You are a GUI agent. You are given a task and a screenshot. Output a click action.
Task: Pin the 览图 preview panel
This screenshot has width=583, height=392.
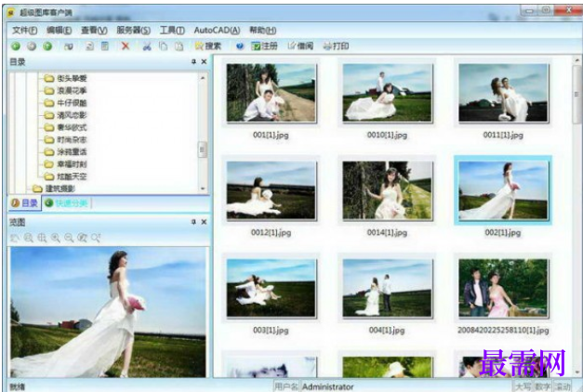point(193,222)
